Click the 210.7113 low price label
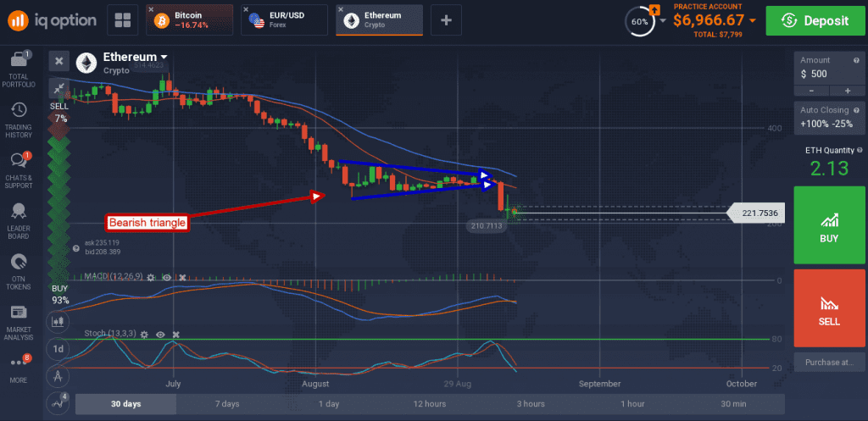 (x=486, y=225)
